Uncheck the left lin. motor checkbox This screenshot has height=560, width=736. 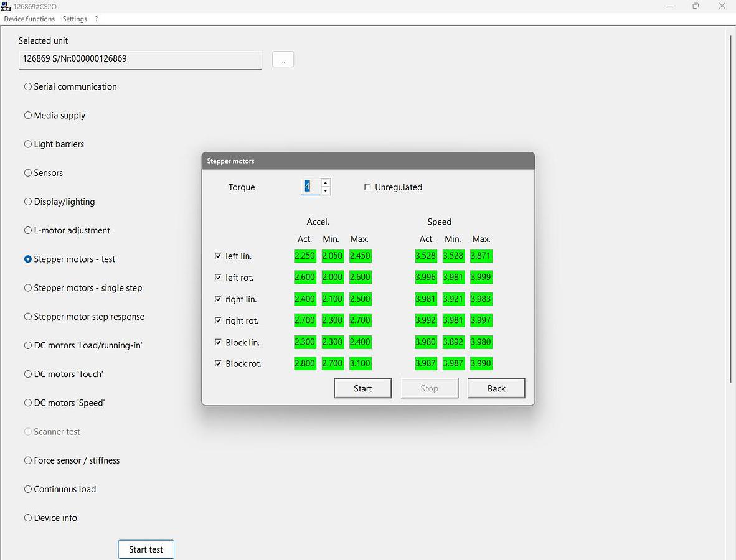(218, 256)
